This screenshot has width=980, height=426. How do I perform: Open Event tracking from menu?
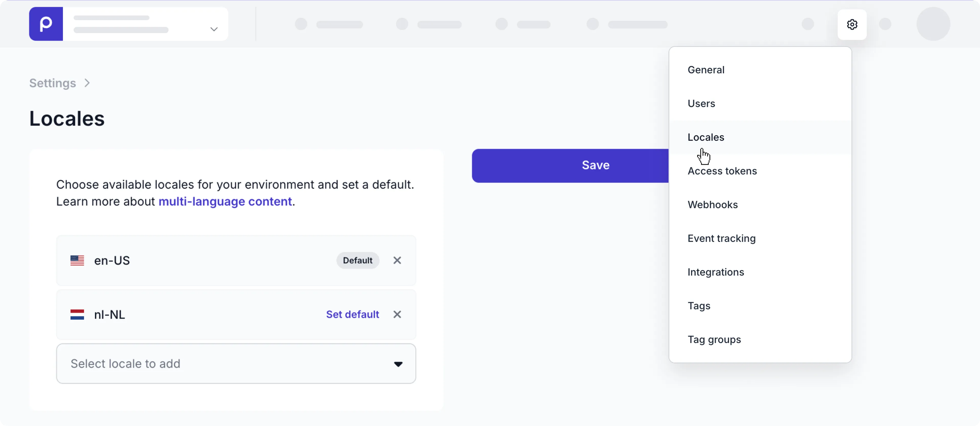[721, 238]
